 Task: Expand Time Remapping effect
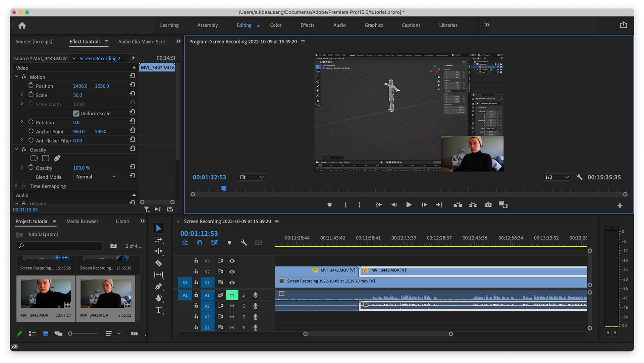(16, 186)
